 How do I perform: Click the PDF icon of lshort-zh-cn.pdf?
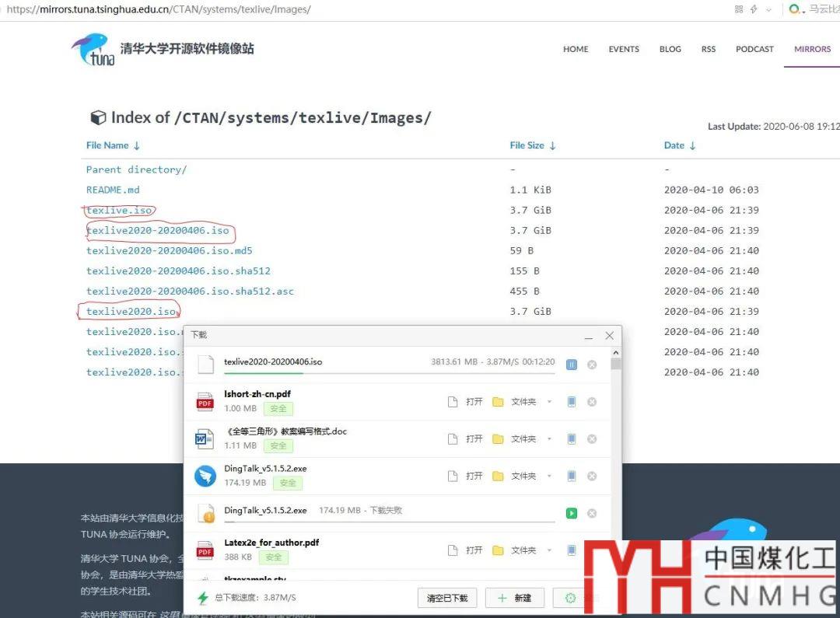click(205, 402)
